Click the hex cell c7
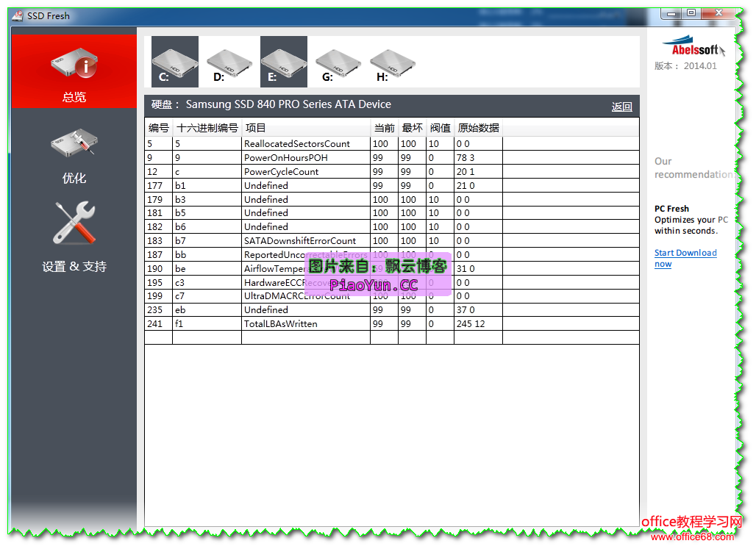This screenshot has width=756, height=549. [x=207, y=296]
